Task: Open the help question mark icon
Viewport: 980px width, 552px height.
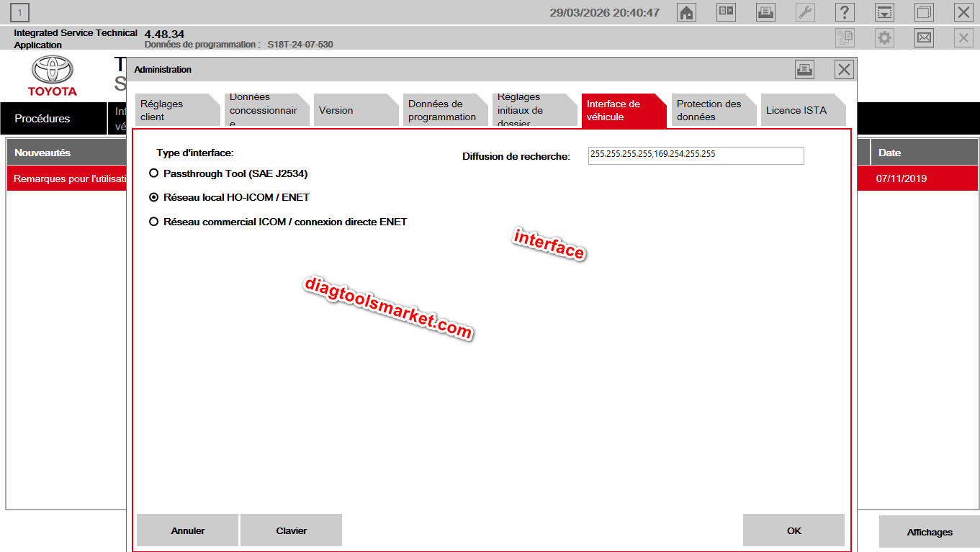Action: tap(845, 12)
